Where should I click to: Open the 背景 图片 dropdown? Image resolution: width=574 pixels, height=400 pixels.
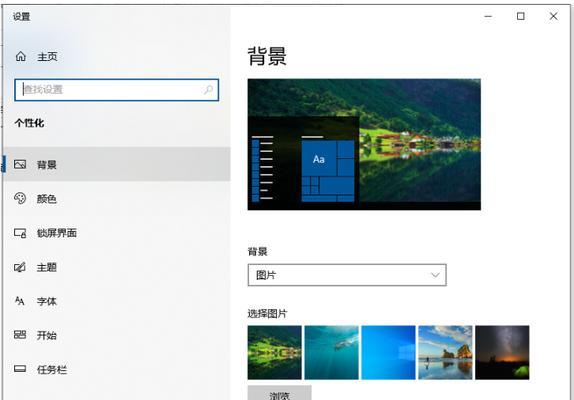(347, 275)
